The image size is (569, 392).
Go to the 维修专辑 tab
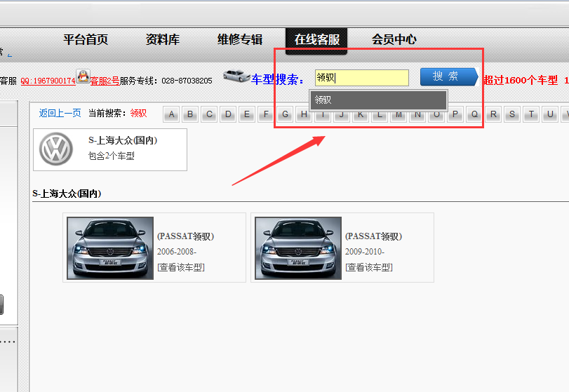pos(240,39)
